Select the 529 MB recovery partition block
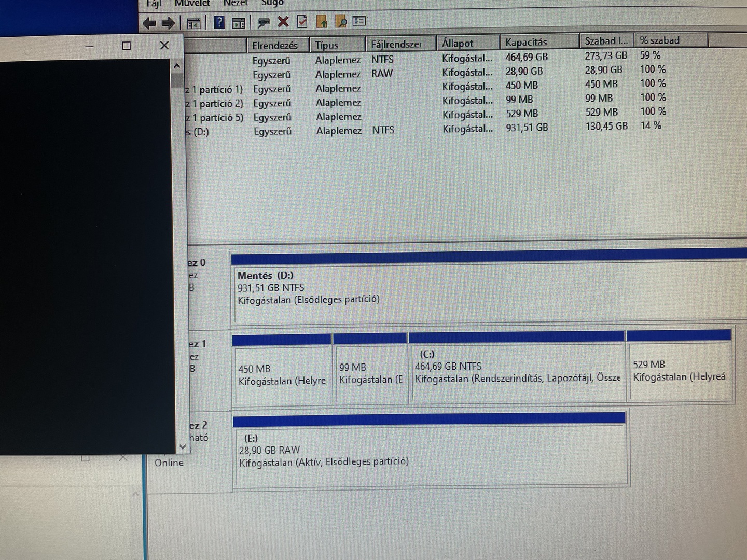 [x=680, y=365]
